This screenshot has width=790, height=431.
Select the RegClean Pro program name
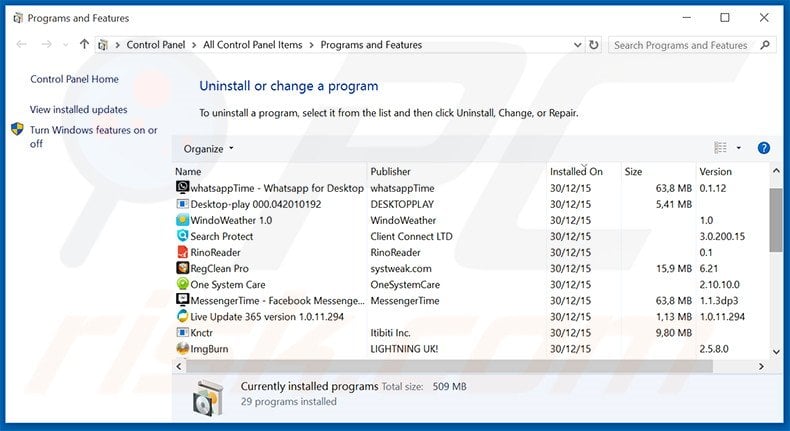click(x=220, y=268)
